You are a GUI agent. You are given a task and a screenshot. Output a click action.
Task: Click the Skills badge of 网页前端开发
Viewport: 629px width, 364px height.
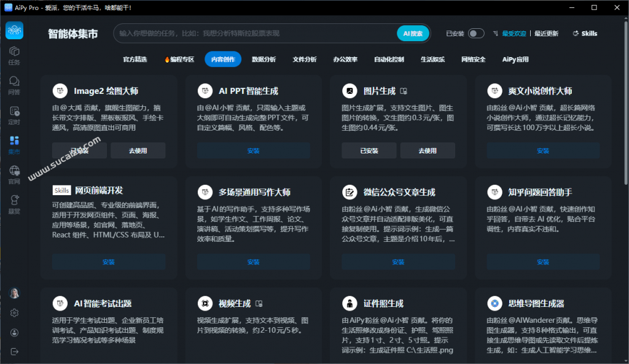point(62,190)
